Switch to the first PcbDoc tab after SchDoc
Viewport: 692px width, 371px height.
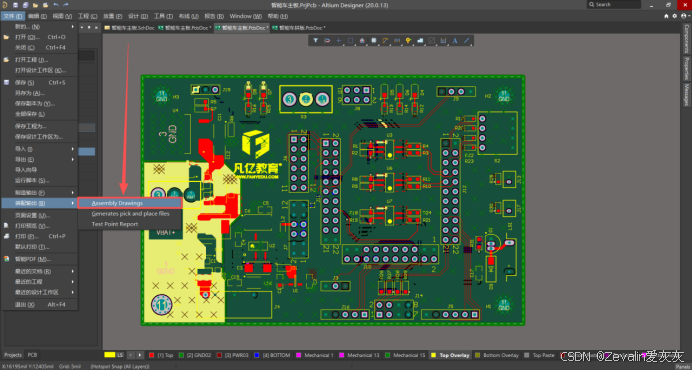[185, 28]
